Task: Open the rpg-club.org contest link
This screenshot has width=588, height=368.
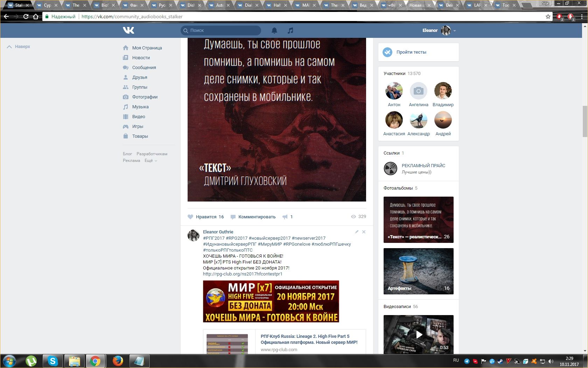Action: pos(243,274)
